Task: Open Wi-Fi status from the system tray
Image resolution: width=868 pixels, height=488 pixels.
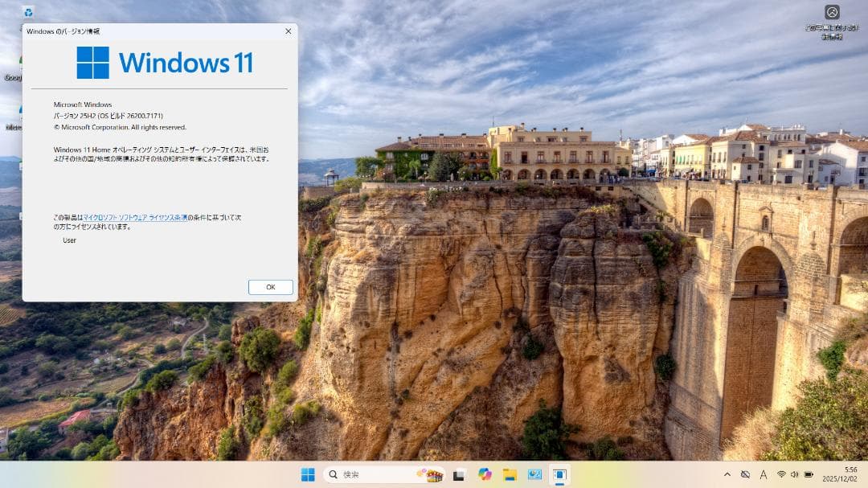Action: 781,474
